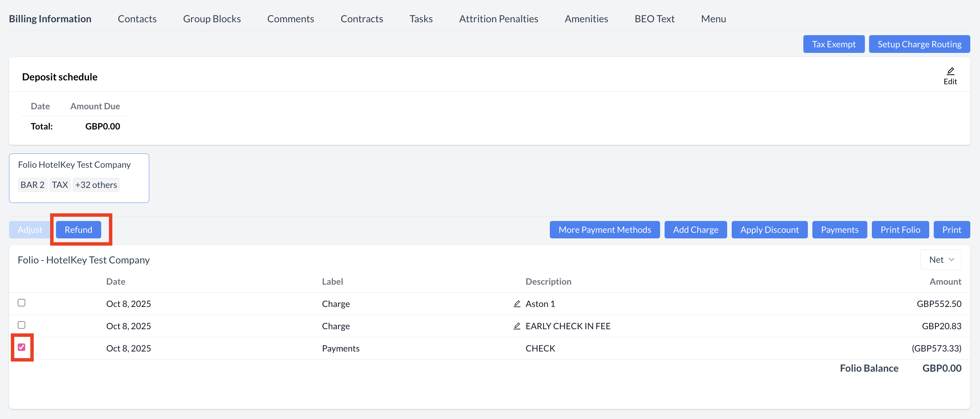Click pencil icon beside EARLY CHECK IN FEE
The image size is (980, 419).
pyautogui.click(x=517, y=326)
